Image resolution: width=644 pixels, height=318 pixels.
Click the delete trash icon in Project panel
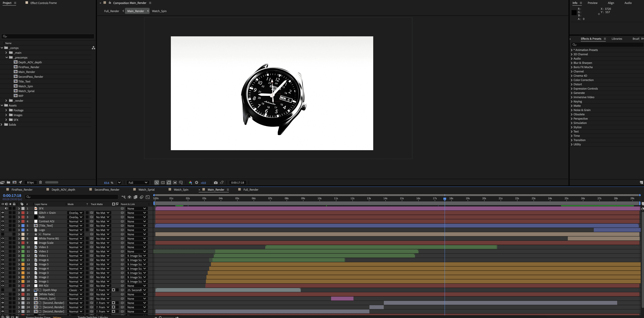point(41,182)
